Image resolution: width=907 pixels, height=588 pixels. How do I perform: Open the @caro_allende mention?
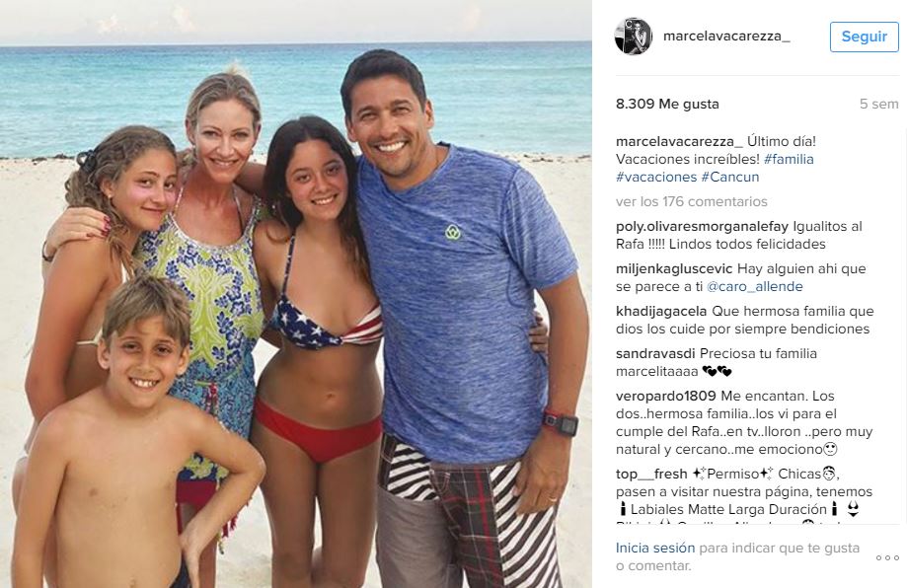coord(755,287)
